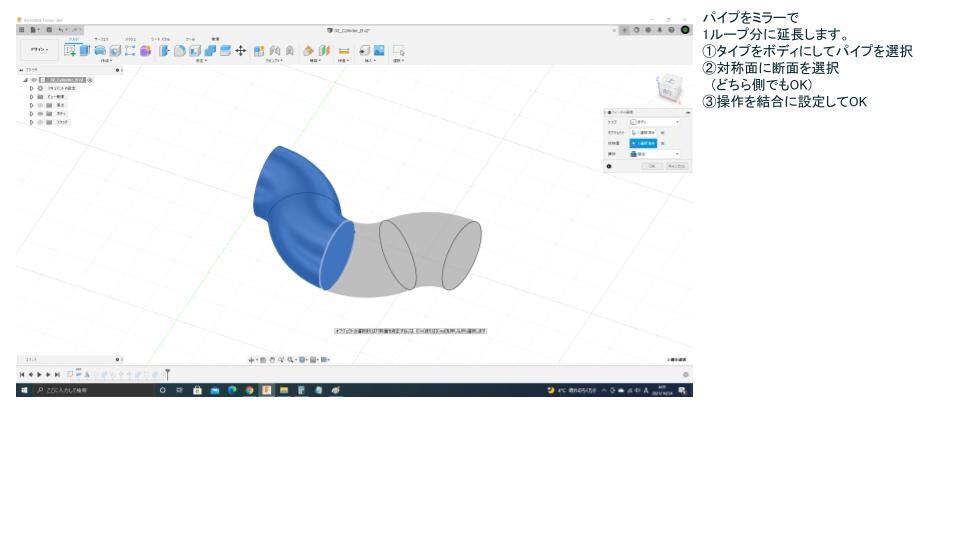Jump to the timeline start
The image size is (960, 540).
tap(22, 374)
